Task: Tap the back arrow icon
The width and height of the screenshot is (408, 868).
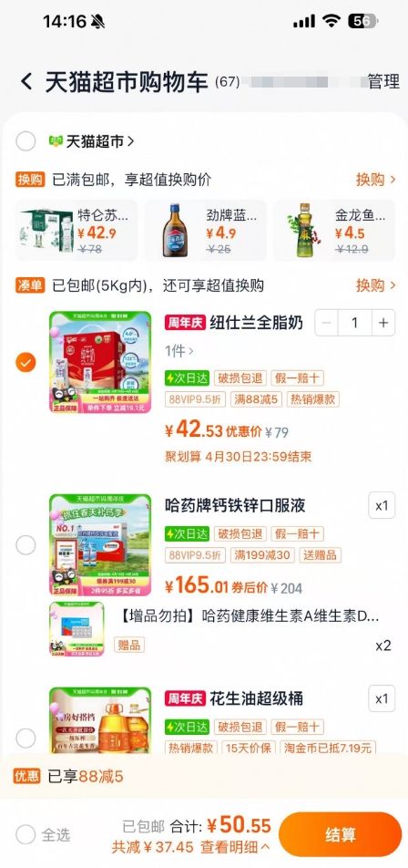Action: 26,82
